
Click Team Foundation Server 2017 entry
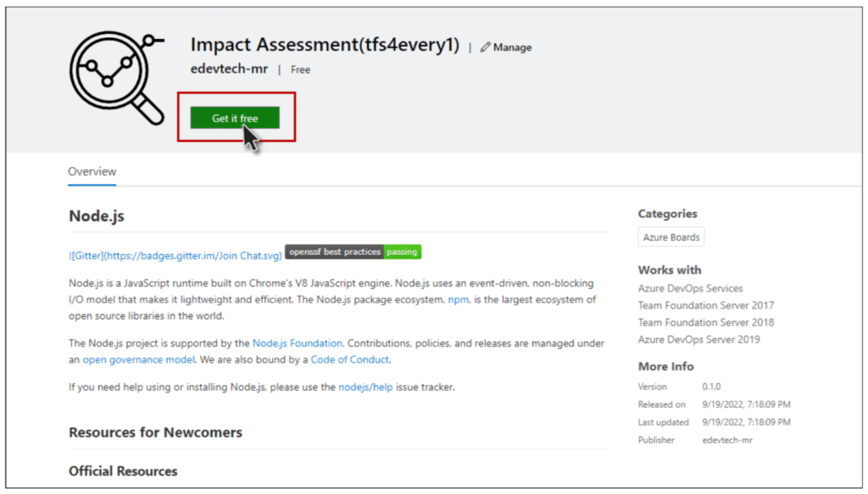[706, 305]
